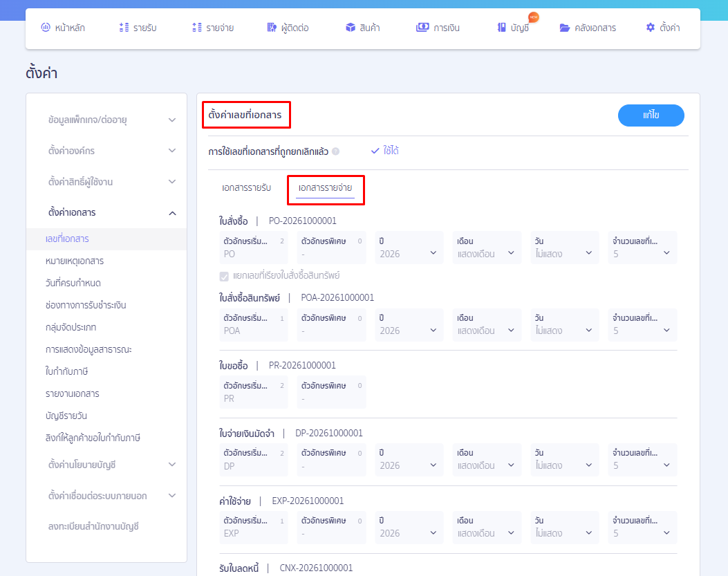Image resolution: width=728 pixels, height=576 pixels.
Task: Expand ตั้งค่านโยบายบัญชี section
Action: [172, 465]
